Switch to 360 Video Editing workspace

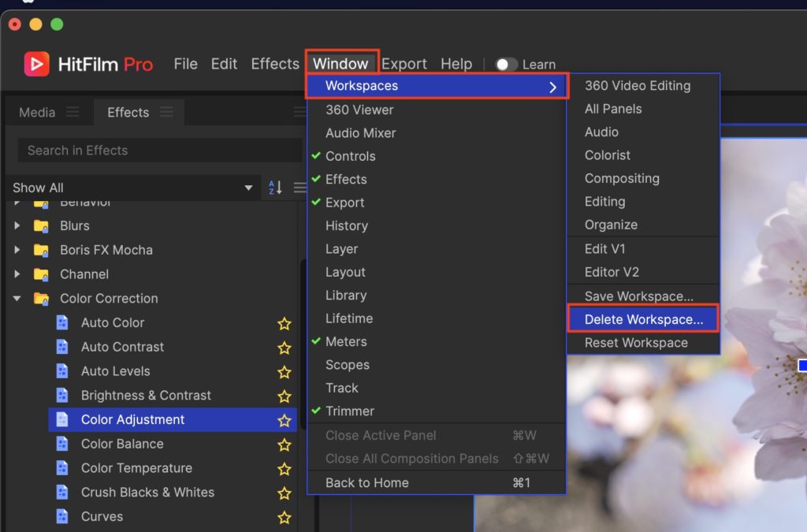point(643,85)
